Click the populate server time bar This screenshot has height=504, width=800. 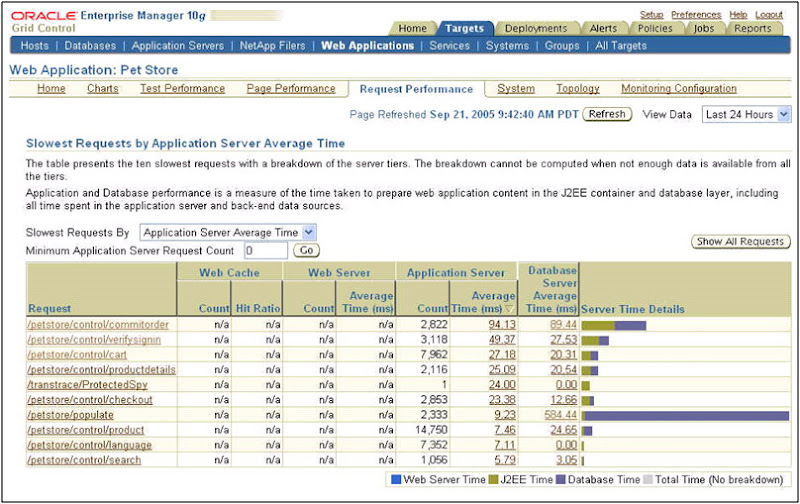tap(685, 416)
